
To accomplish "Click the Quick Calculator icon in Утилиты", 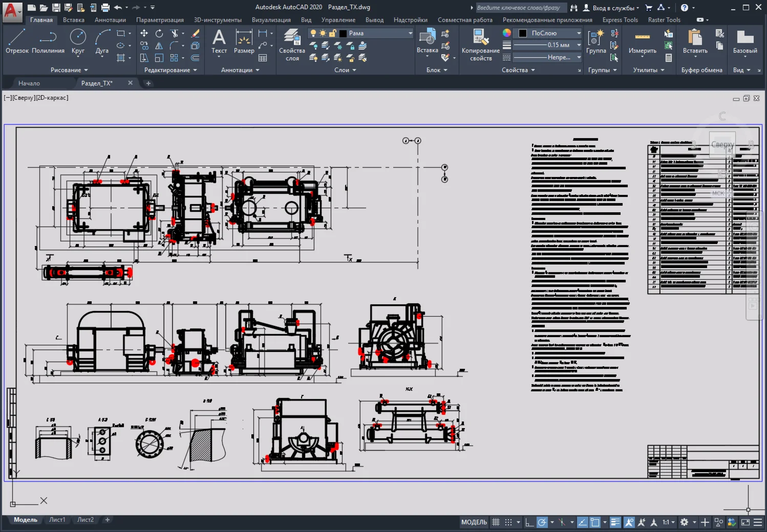I will (x=668, y=58).
